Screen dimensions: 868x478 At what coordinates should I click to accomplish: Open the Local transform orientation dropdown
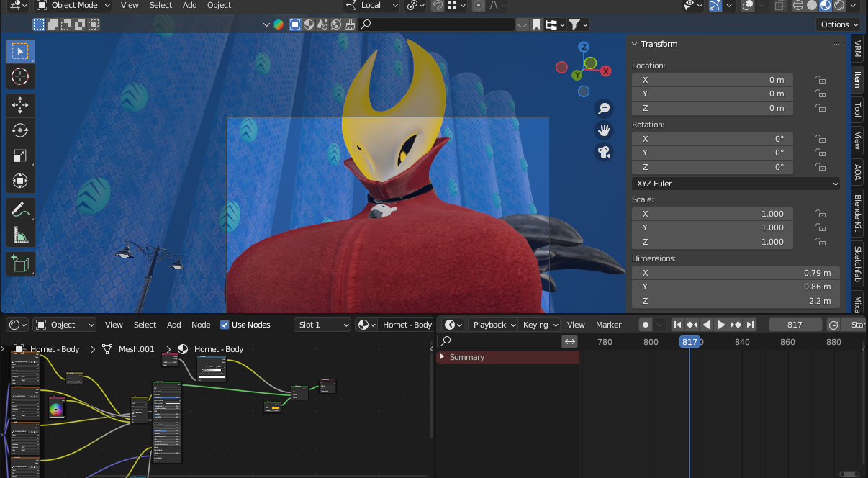[371, 5]
